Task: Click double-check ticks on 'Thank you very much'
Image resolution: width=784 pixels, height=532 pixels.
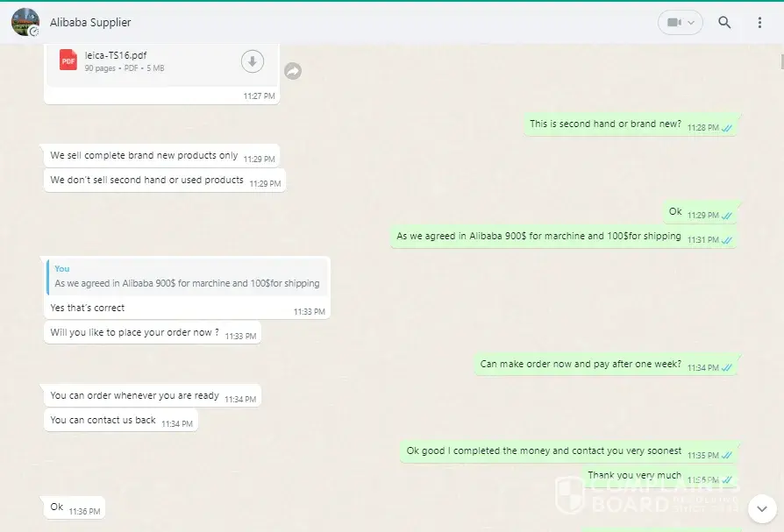Action: pyautogui.click(x=727, y=480)
